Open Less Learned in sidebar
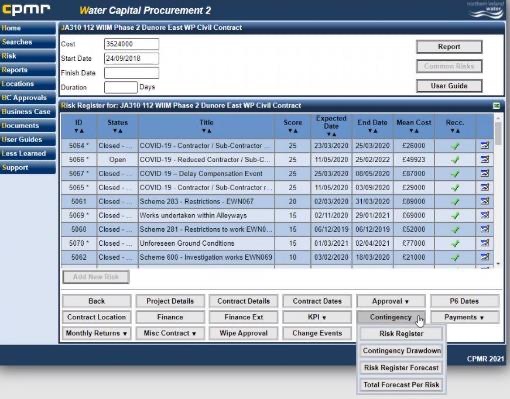This screenshot has height=399, width=510. pos(28,153)
